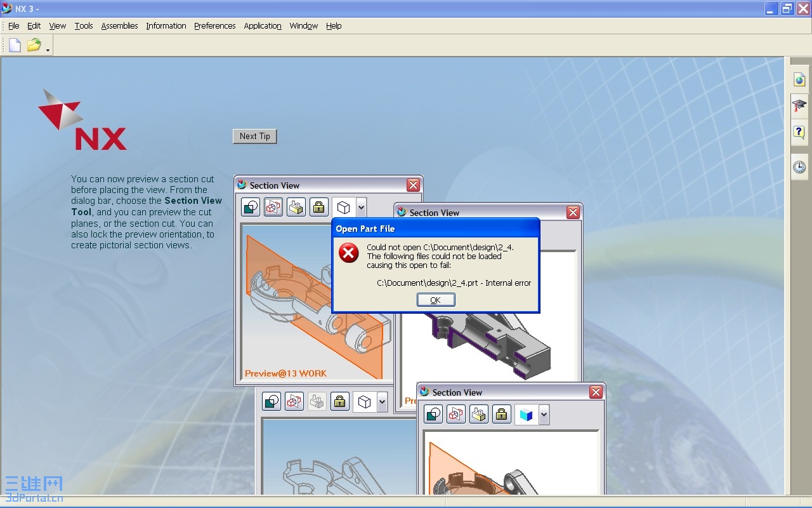Viewport: 812px width, 508px height.
Task: Toggle the lock icon above Preview@13 WORK
Action: click(x=319, y=207)
